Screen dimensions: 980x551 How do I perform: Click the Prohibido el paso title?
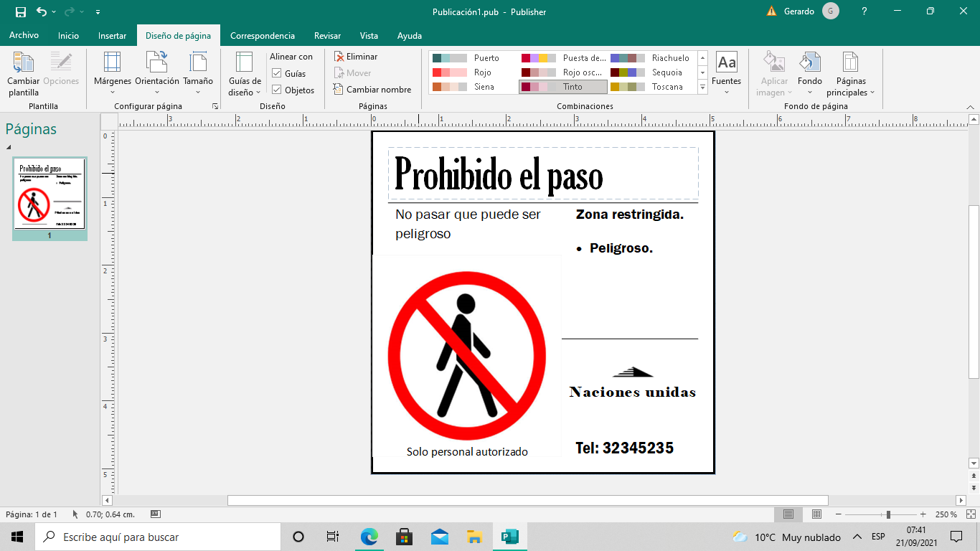click(x=499, y=175)
